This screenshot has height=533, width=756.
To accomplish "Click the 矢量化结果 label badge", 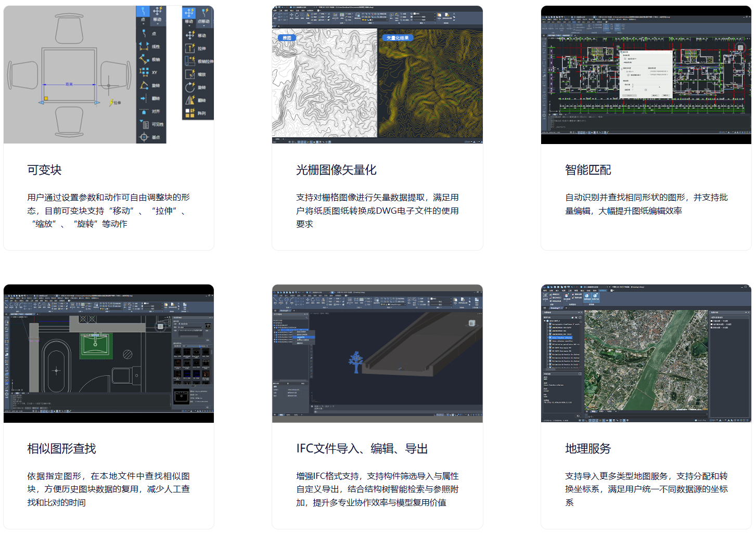I will (x=398, y=38).
